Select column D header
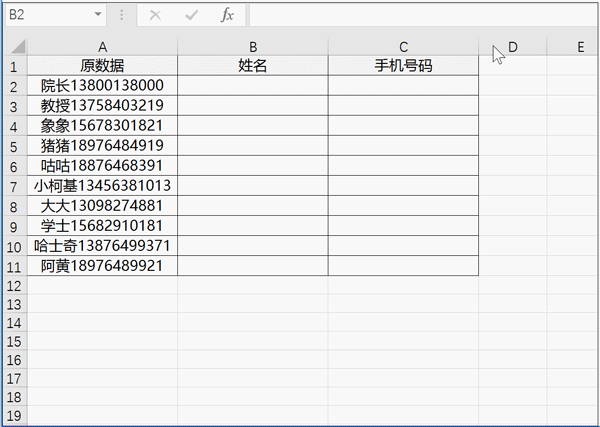Viewport: 600px width, 427px height. click(513, 47)
